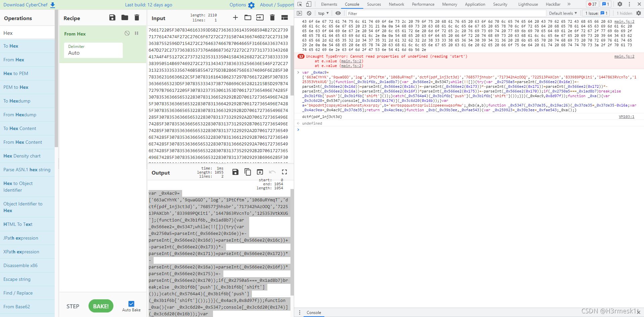
Task: Select the To Hex operation
Action: click(x=27, y=46)
